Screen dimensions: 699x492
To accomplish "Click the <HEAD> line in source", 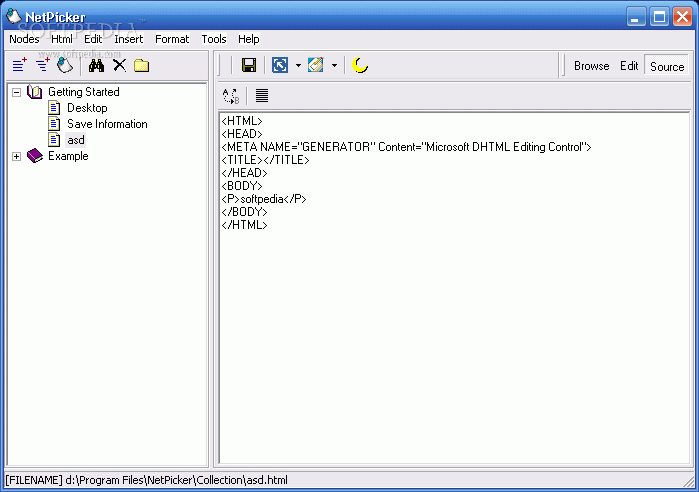I will (x=242, y=134).
